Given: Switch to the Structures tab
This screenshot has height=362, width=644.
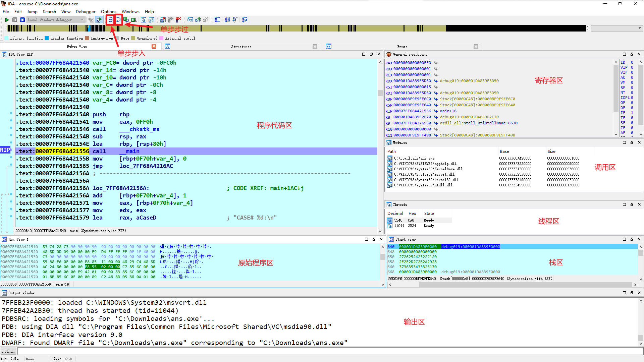Looking at the screenshot, I should pyautogui.click(x=241, y=47).
